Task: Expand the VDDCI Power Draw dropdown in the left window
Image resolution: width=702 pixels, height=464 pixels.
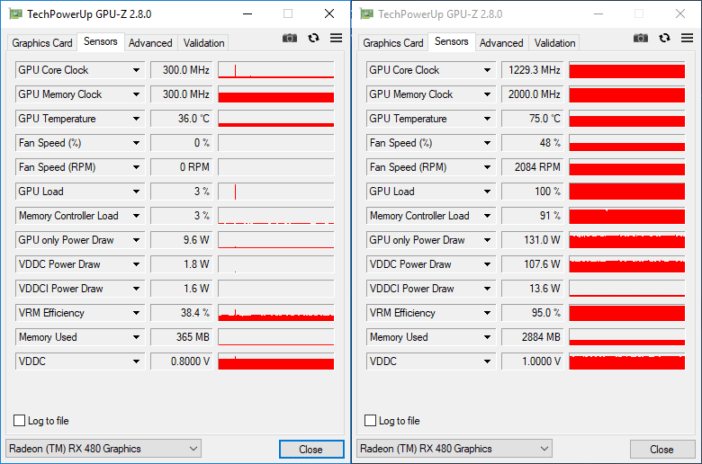Action: (136, 288)
